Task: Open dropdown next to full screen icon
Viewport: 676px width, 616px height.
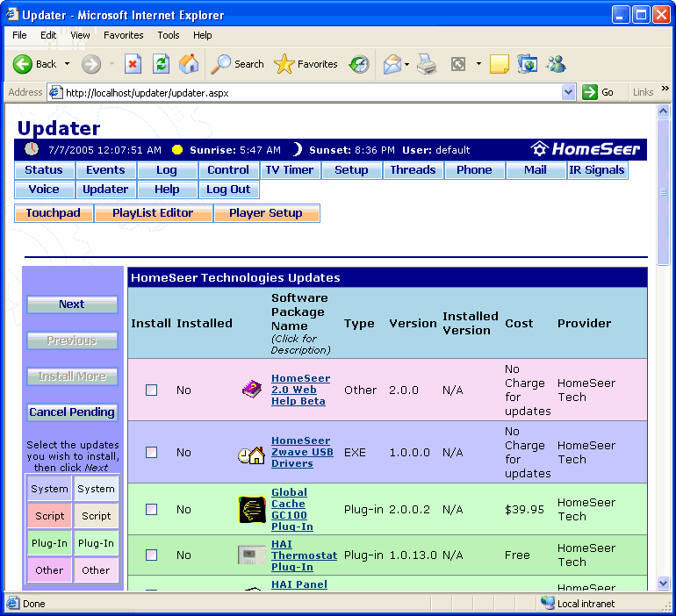Action: point(478,64)
